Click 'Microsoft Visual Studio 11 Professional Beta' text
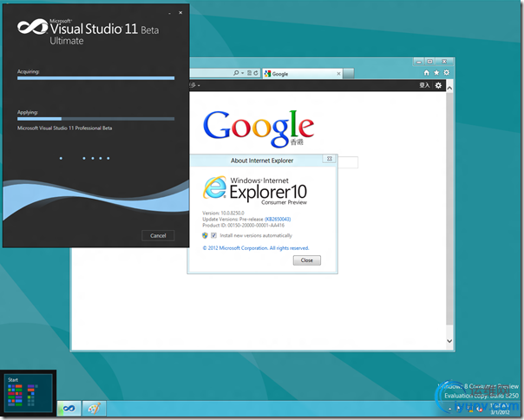The height and width of the screenshot is (420, 524). click(64, 128)
